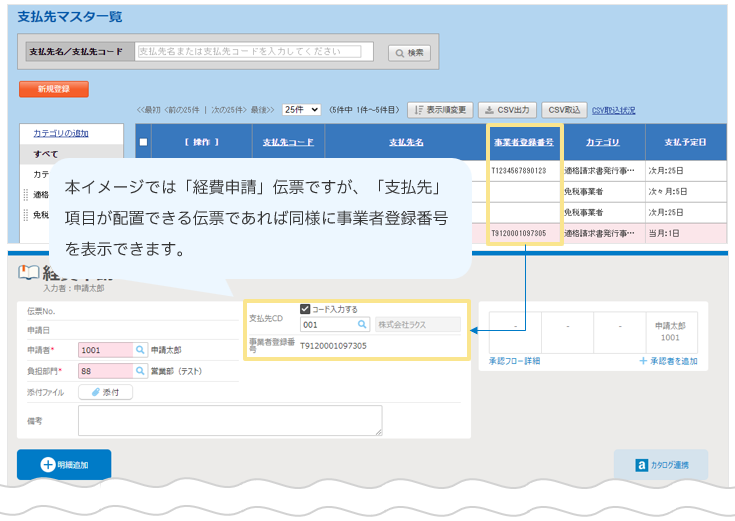Sort by 事業者登録番号 column header
The height and width of the screenshot is (521, 735).
(x=524, y=143)
